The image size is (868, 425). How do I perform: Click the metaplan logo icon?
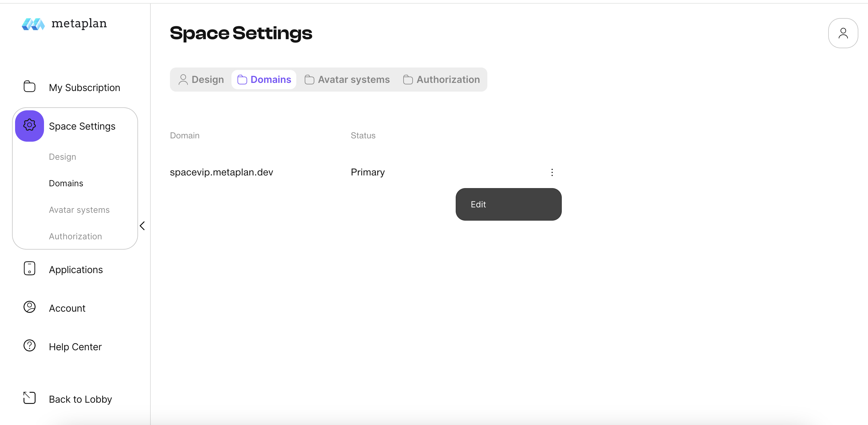[x=33, y=24]
